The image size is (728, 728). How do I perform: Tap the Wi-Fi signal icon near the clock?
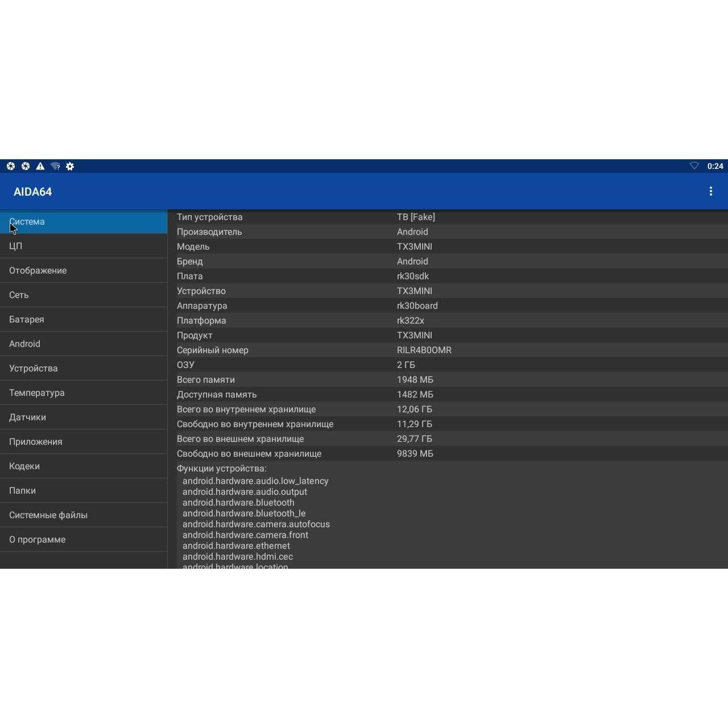[x=694, y=166]
